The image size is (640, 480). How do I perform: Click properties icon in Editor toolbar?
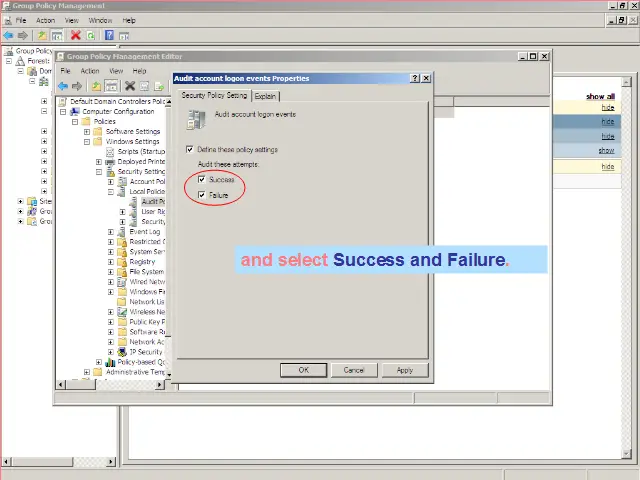144,86
